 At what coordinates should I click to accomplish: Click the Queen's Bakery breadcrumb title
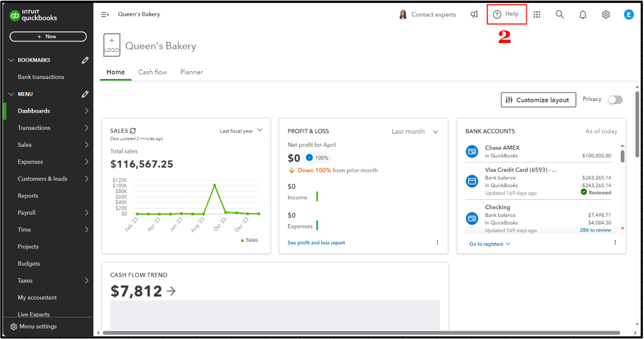click(x=139, y=14)
